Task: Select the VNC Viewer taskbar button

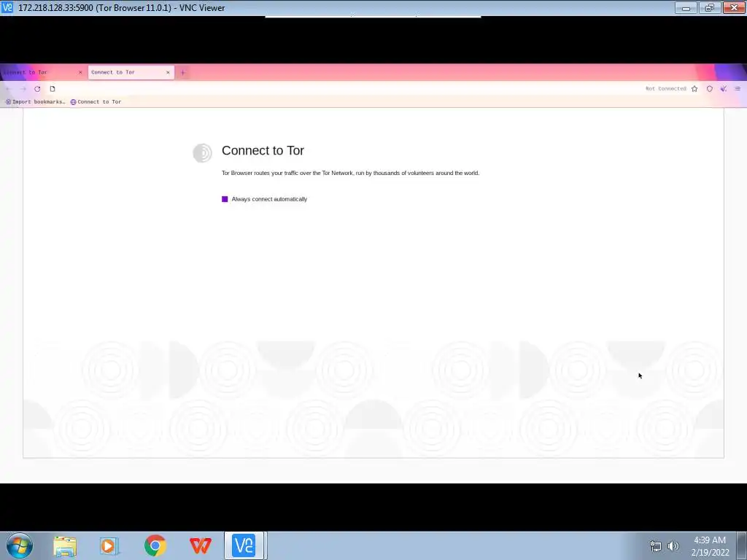Action: (x=245, y=545)
